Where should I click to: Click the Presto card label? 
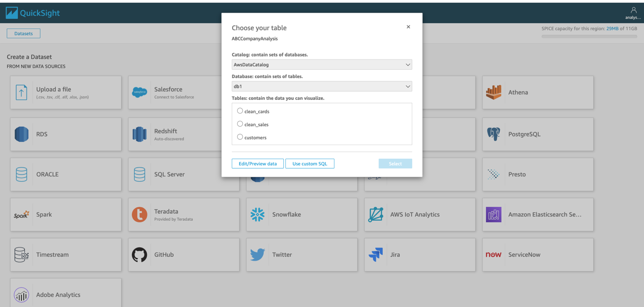(517, 174)
